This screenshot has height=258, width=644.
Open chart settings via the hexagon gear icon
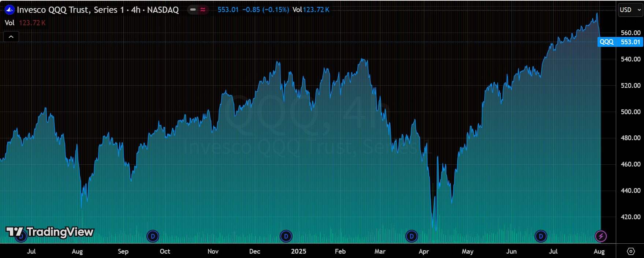tap(630, 251)
